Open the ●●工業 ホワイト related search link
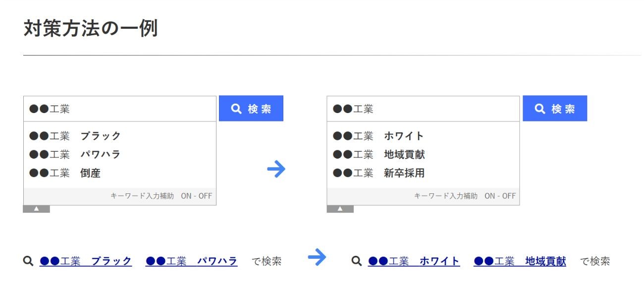 [414, 261]
